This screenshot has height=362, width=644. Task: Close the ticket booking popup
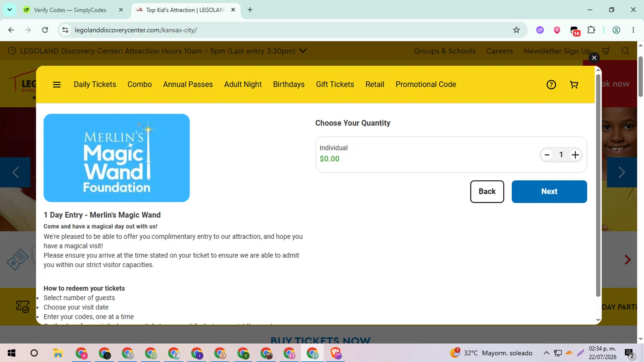[x=594, y=58]
